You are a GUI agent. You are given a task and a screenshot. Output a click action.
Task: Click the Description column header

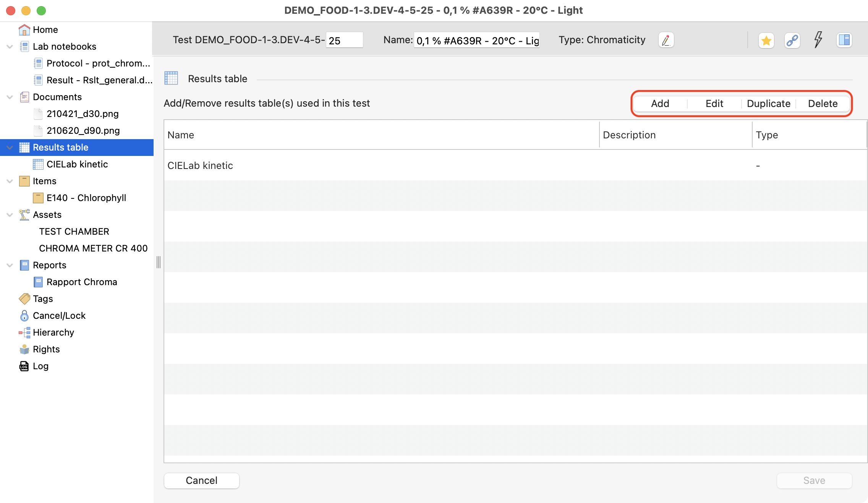coord(676,135)
